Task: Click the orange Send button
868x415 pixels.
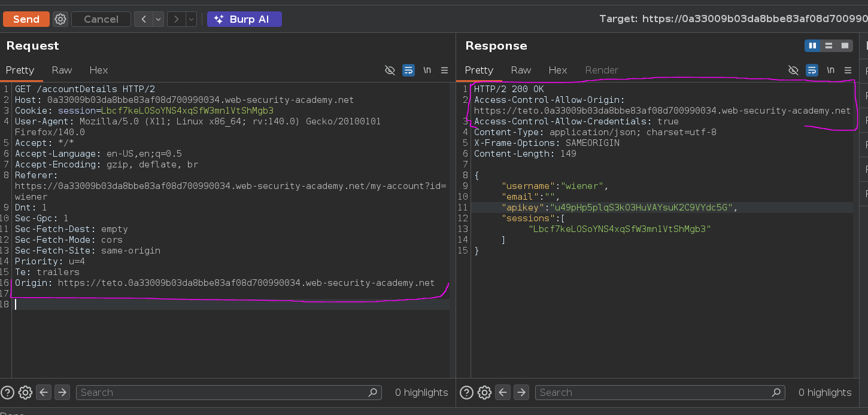Action: (x=26, y=19)
